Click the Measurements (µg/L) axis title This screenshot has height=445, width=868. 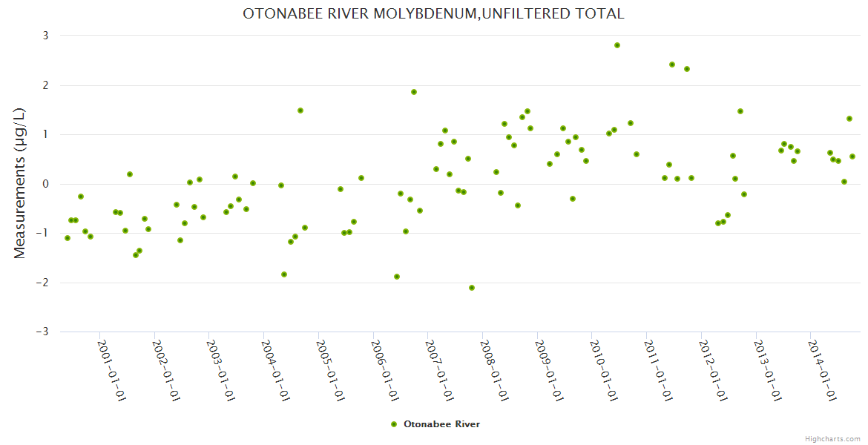(x=20, y=183)
